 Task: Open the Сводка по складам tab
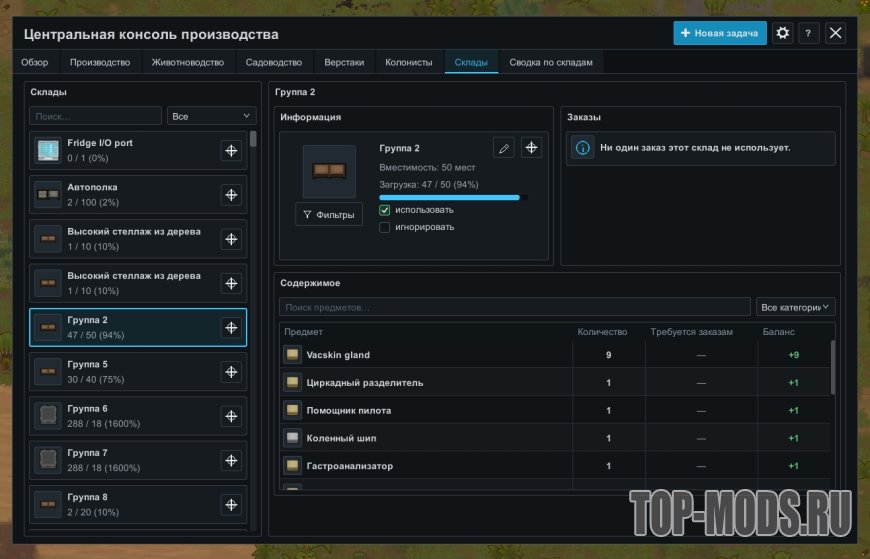click(x=551, y=62)
